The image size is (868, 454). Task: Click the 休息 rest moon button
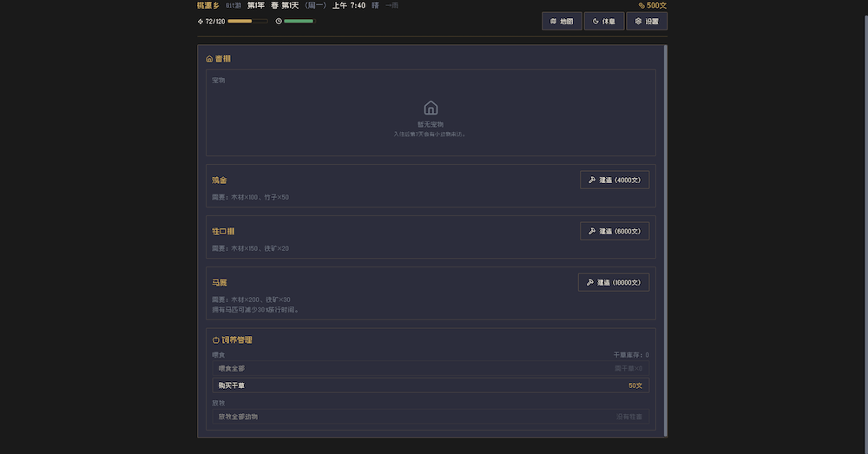pyautogui.click(x=604, y=21)
